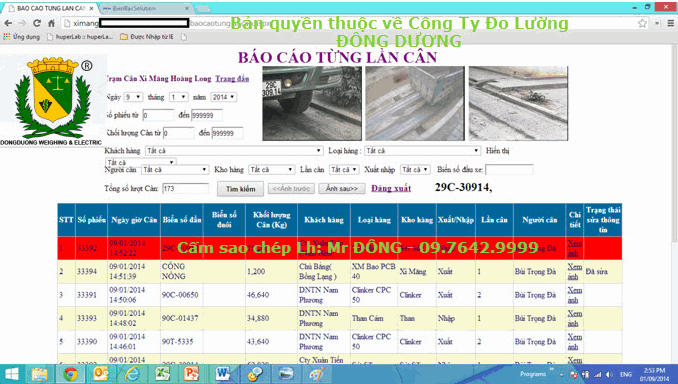Bookmark this page with the star icon

pos(642,23)
